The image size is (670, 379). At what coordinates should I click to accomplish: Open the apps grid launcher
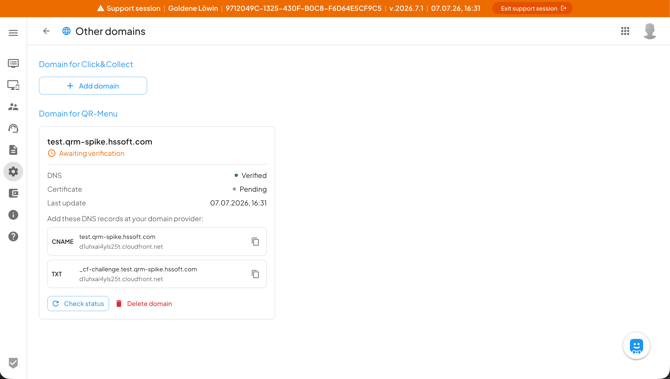[x=625, y=31]
